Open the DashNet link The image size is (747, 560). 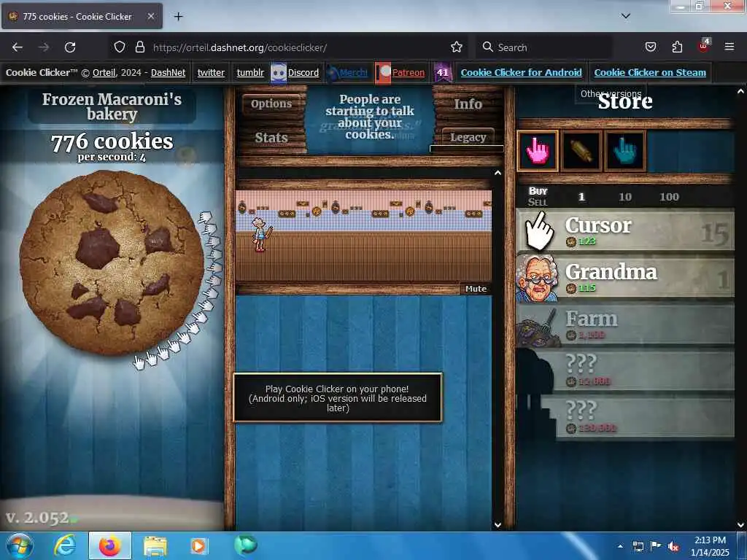point(169,72)
